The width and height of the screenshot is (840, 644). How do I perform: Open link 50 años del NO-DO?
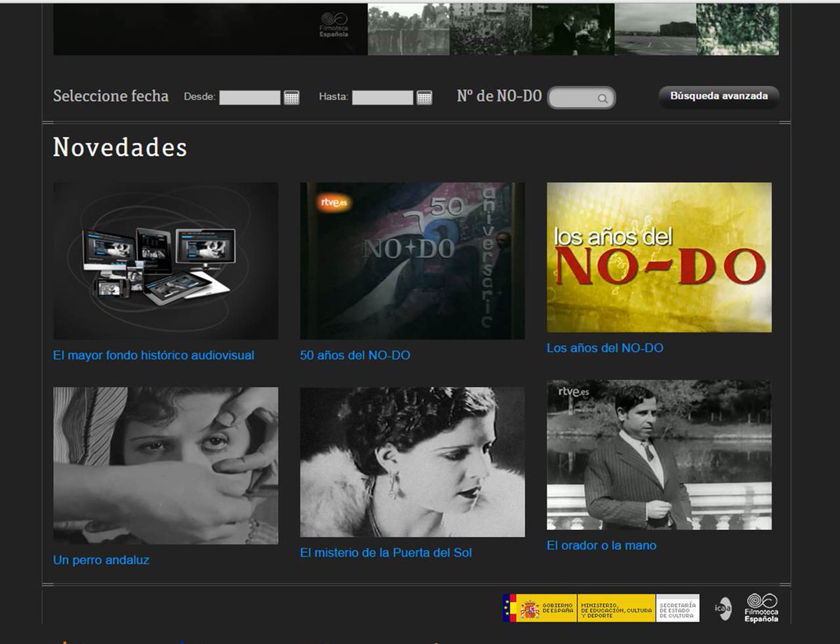pos(355,355)
